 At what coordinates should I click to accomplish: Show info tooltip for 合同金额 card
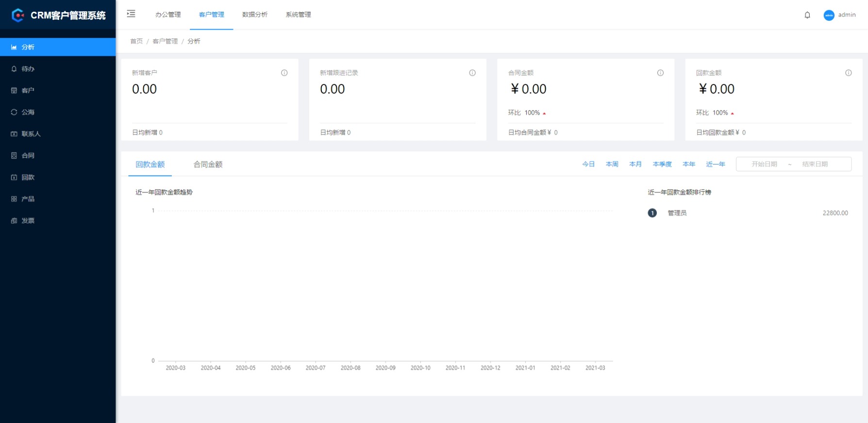660,73
